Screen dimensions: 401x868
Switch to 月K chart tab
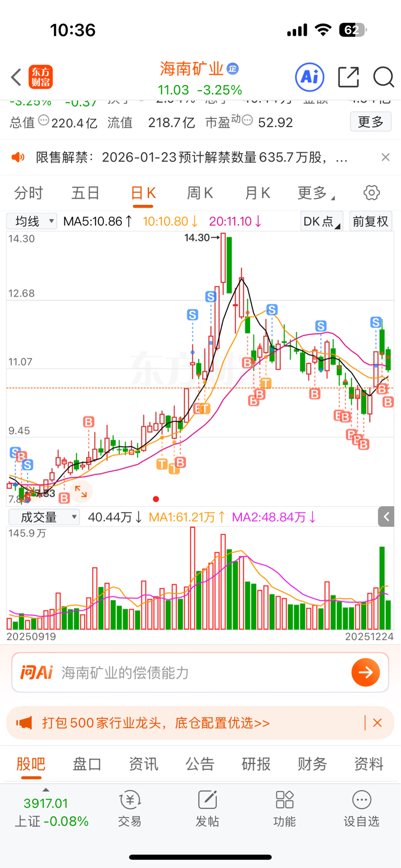point(257,193)
